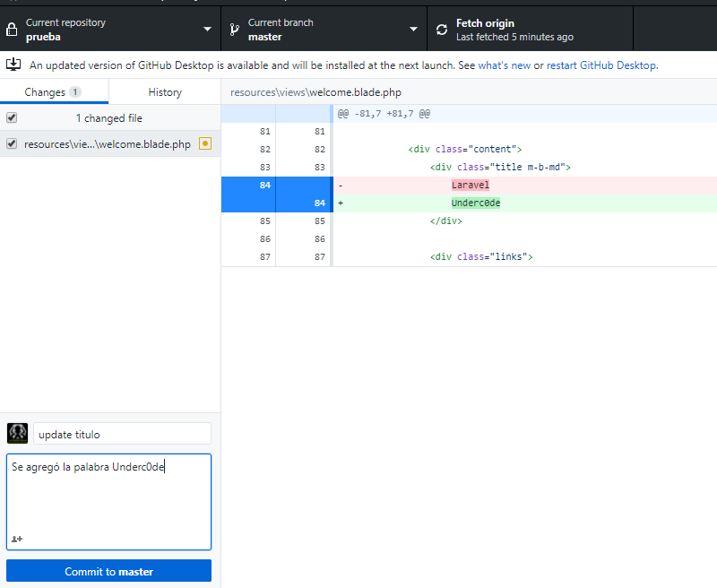Viewport: 717px width, 588px height.
Task: Open the Current repository dropdown
Action: pos(110,30)
